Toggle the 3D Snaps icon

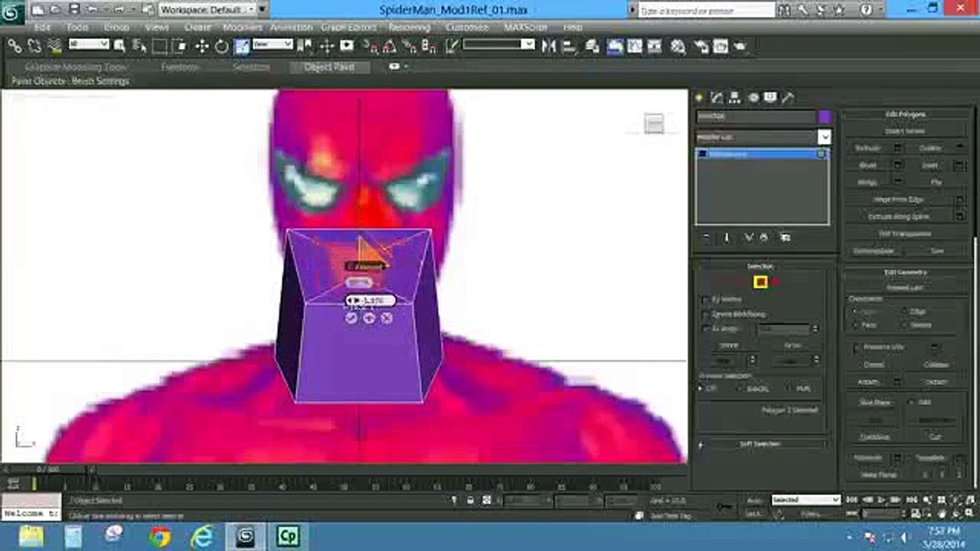click(x=371, y=46)
